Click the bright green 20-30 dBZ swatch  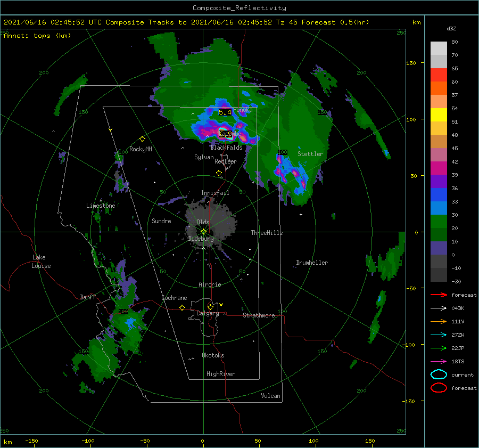point(439,221)
